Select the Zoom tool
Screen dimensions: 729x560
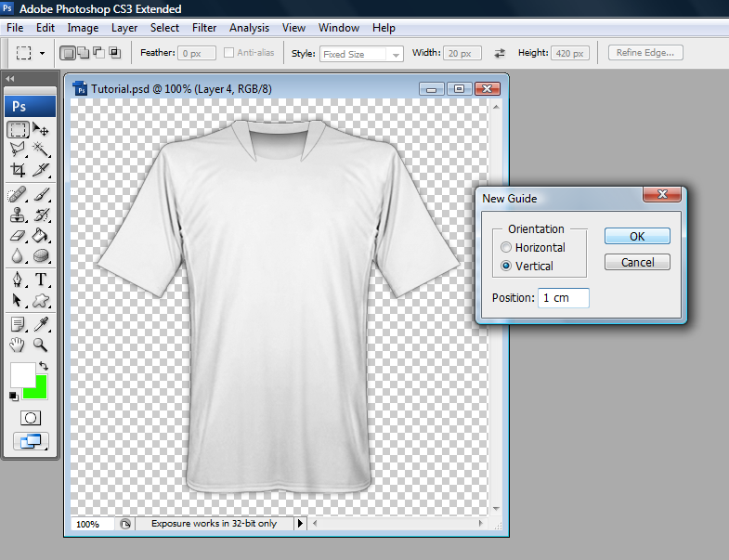point(41,345)
